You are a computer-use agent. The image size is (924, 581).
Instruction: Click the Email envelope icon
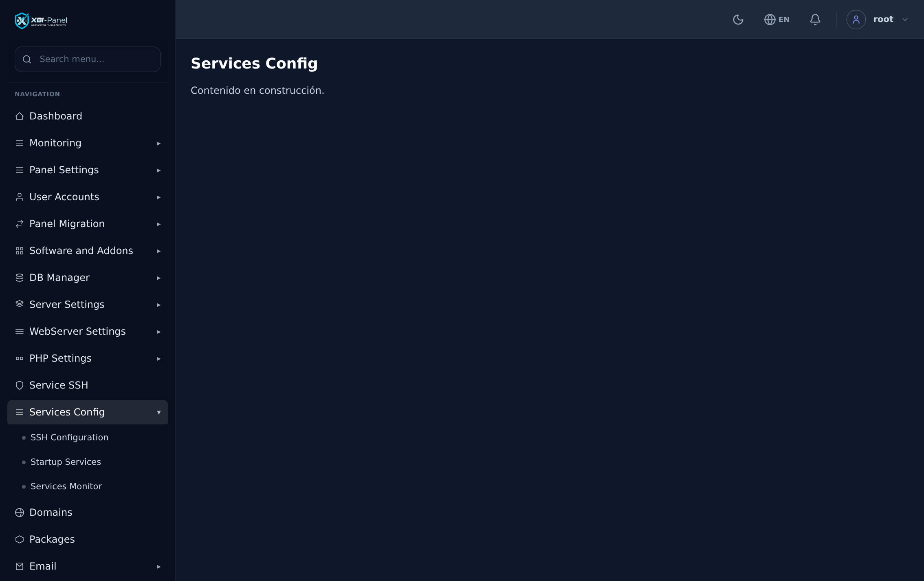(x=20, y=566)
